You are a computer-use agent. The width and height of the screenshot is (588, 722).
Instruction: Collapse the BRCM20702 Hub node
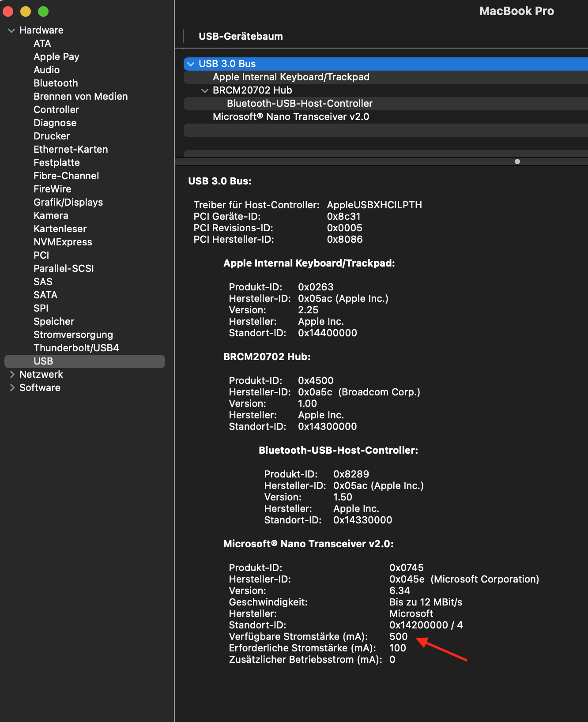point(205,90)
